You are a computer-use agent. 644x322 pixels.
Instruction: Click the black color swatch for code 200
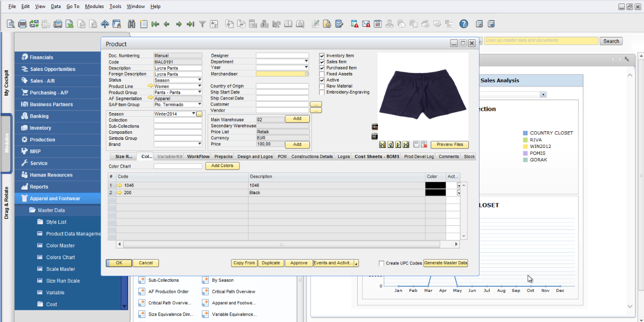pos(435,193)
